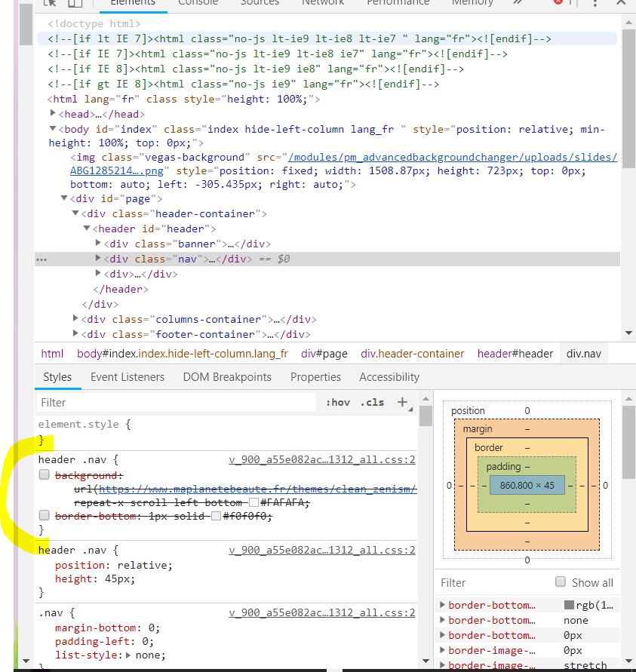Select the Elements tab
Image resolution: width=636 pixels, height=672 pixels.
tap(133, 3)
